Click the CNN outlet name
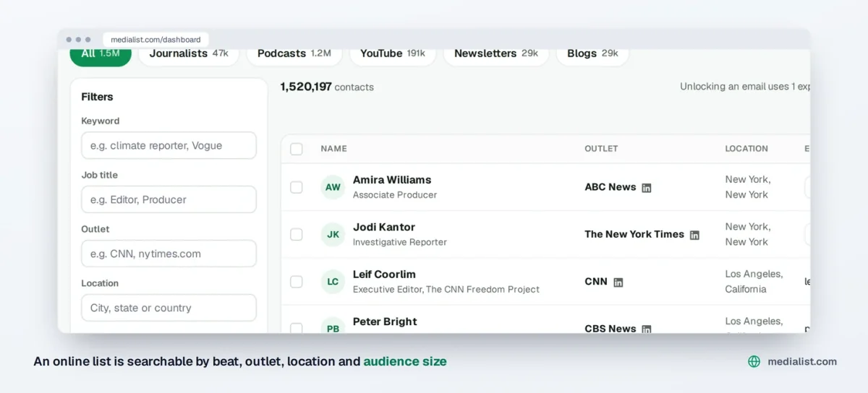The image size is (868, 393). pyautogui.click(x=596, y=282)
